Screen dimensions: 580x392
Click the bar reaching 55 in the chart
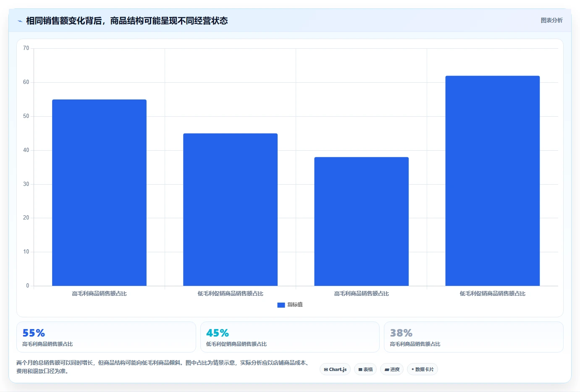point(99,193)
